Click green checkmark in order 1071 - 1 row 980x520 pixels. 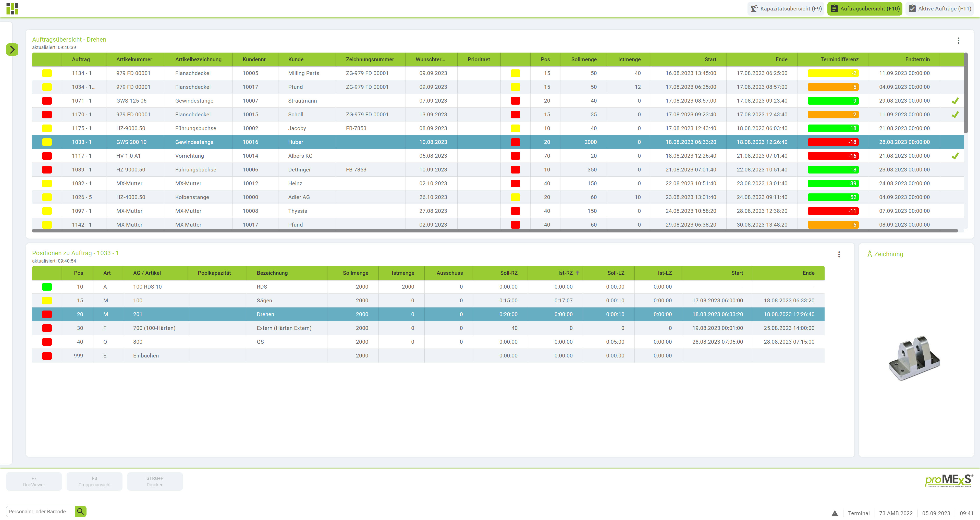click(955, 101)
